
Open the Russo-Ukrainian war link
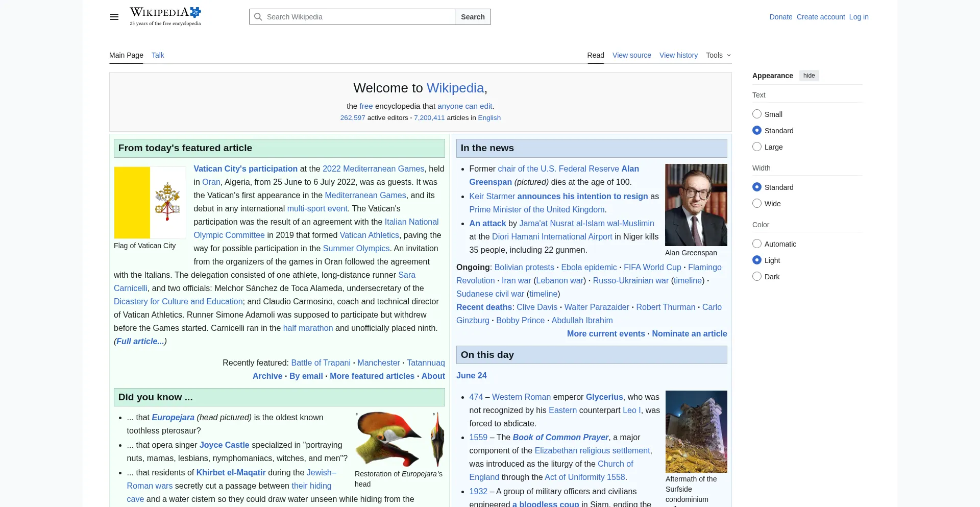coord(630,280)
